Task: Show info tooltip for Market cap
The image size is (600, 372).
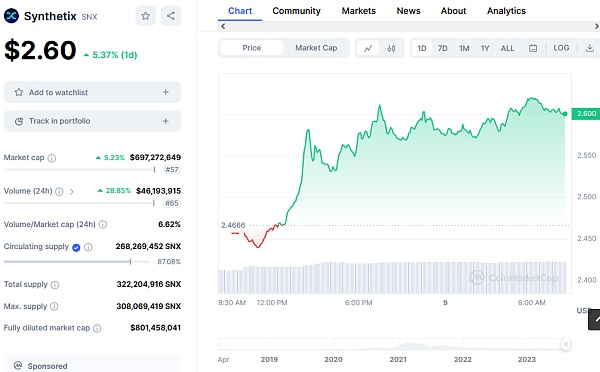Action: click(x=52, y=158)
